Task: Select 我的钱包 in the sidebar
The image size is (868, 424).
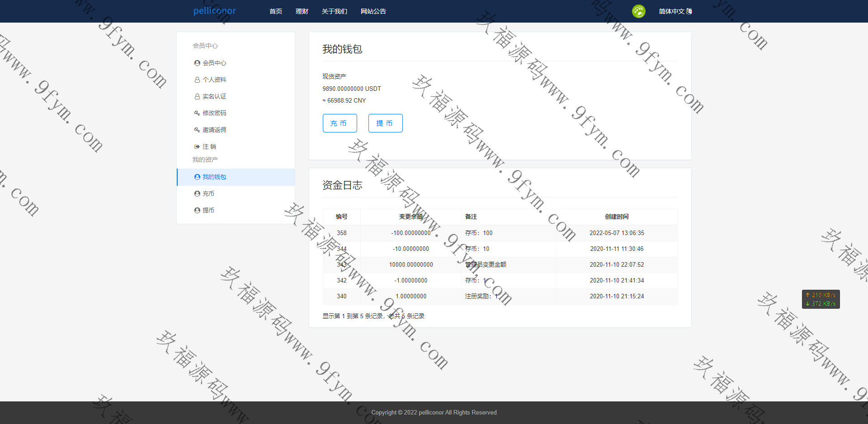Action: tap(214, 177)
